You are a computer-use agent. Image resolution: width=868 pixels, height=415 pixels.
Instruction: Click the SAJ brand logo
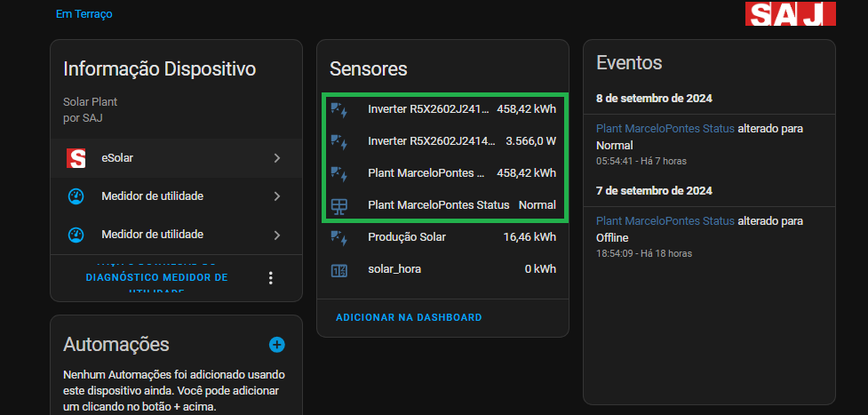pos(791,13)
